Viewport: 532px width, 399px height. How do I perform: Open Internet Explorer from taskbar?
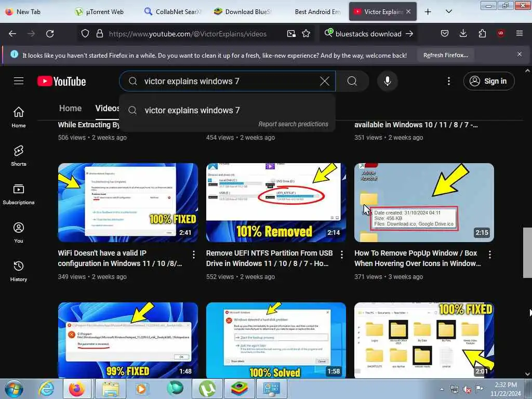click(x=46, y=389)
